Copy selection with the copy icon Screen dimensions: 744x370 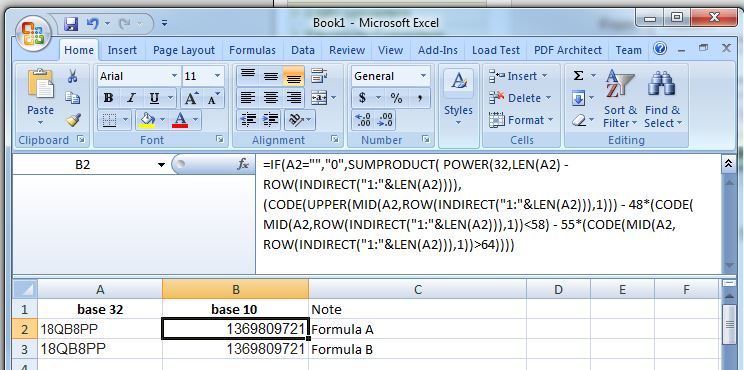click(x=73, y=98)
